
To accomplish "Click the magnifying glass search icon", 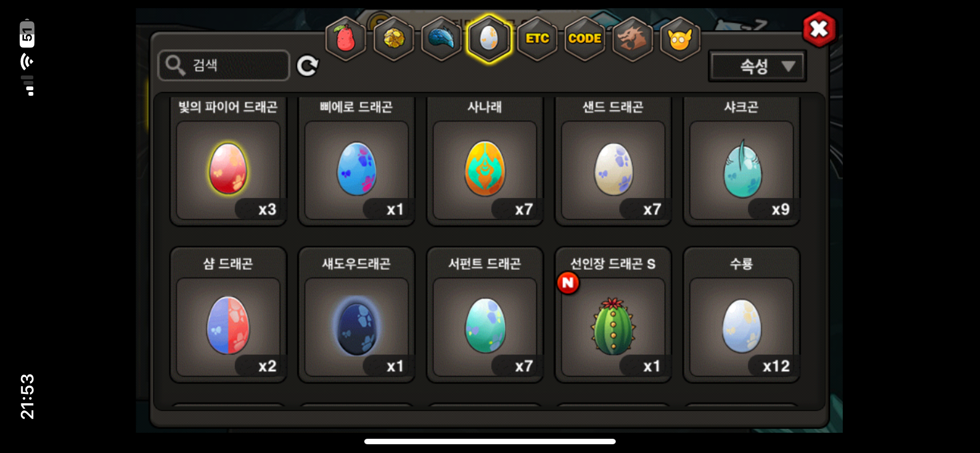I will 176,65.
